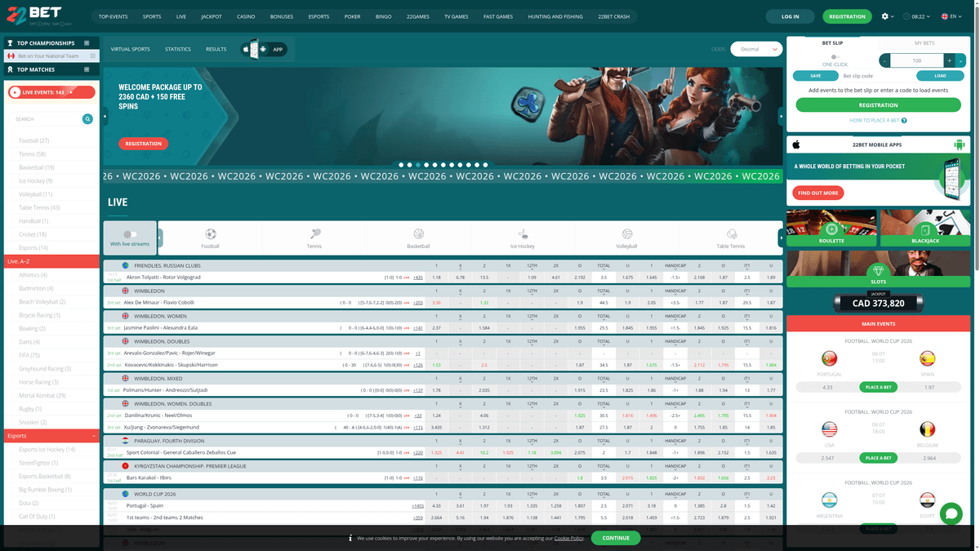Switch to the MY BETS tab
This screenshot has width=980, height=551.
click(x=924, y=42)
